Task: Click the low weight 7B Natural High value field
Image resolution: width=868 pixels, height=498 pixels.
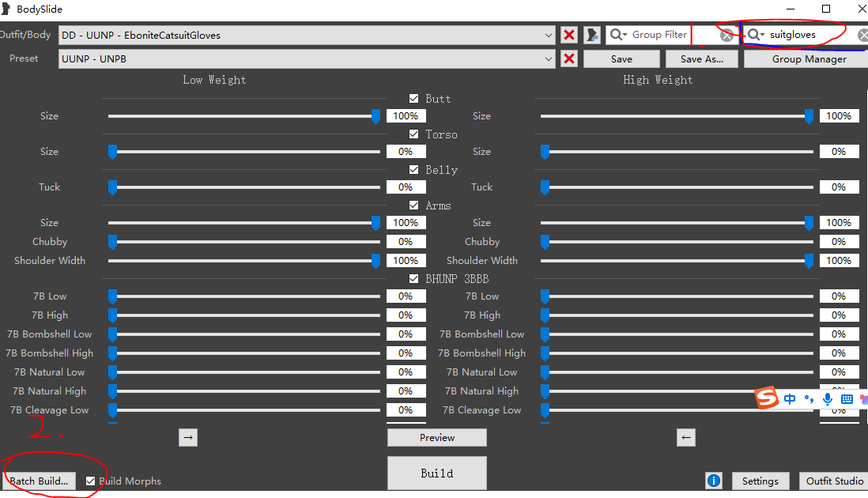Action: tap(406, 391)
